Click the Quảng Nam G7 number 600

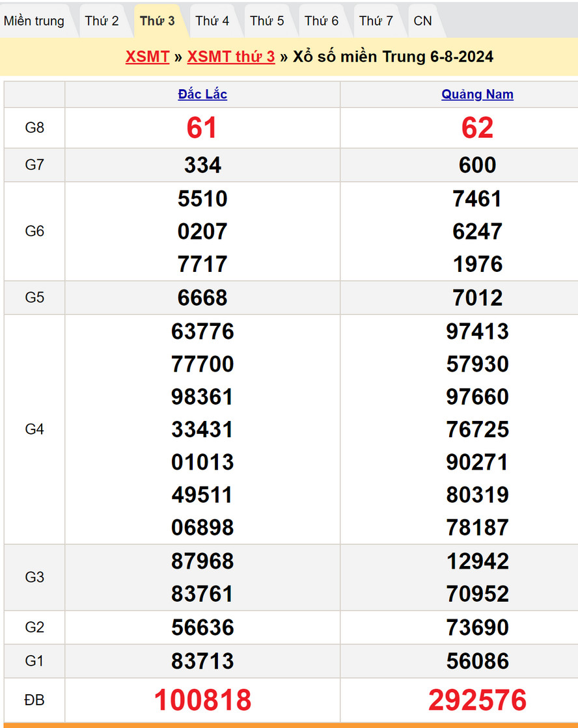pyautogui.click(x=477, y=165)
